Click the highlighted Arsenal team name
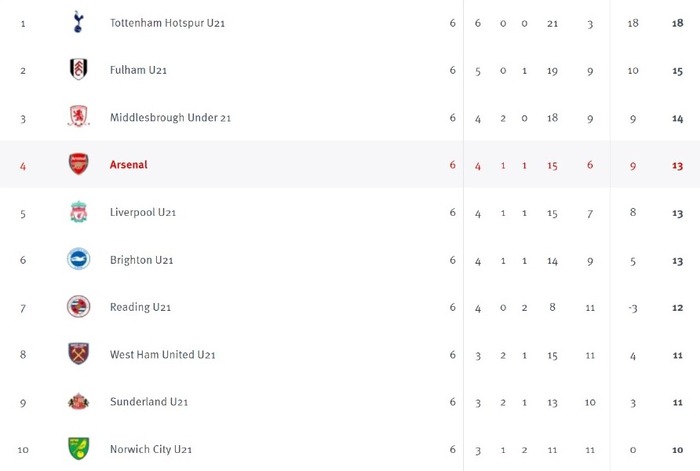 [129, 165]
